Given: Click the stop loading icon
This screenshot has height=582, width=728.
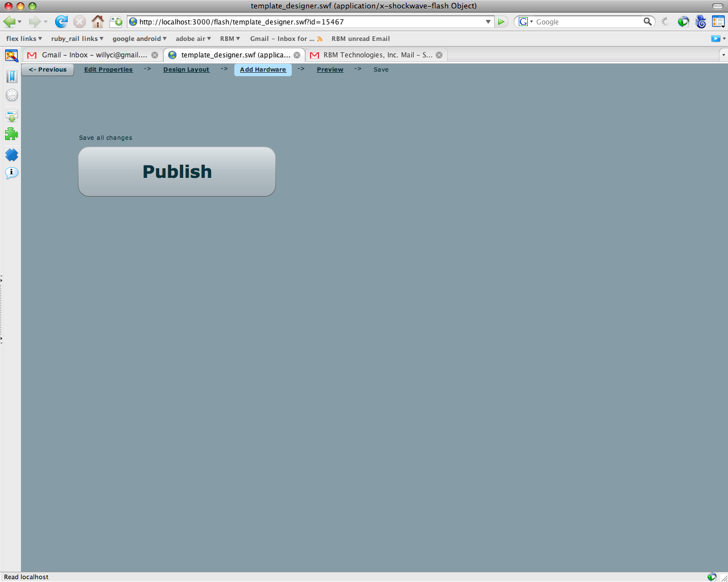Looking at the screenshot, I should [79, 22].
